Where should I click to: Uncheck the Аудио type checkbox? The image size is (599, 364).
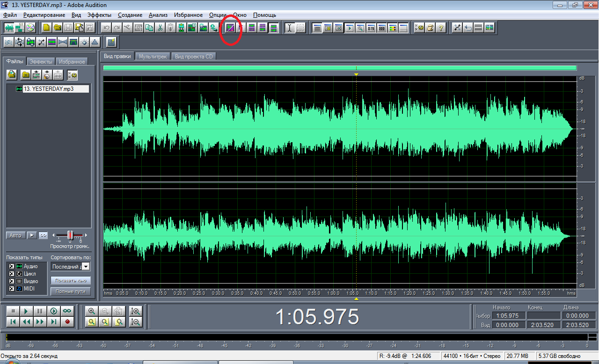click(x=12, y=266)
